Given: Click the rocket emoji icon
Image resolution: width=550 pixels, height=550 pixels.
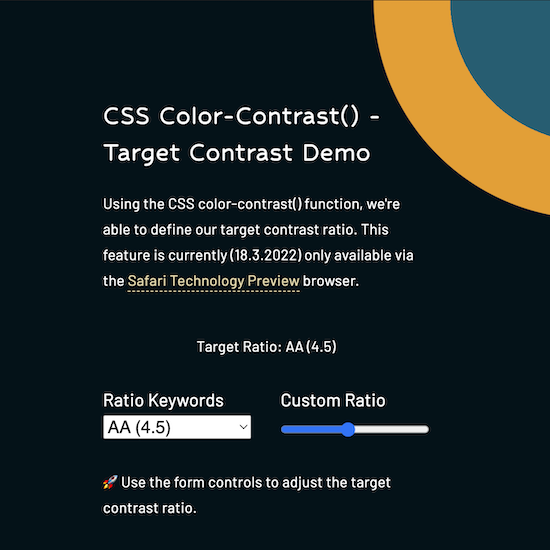Looking at the screenshot, I should point(110,482).
